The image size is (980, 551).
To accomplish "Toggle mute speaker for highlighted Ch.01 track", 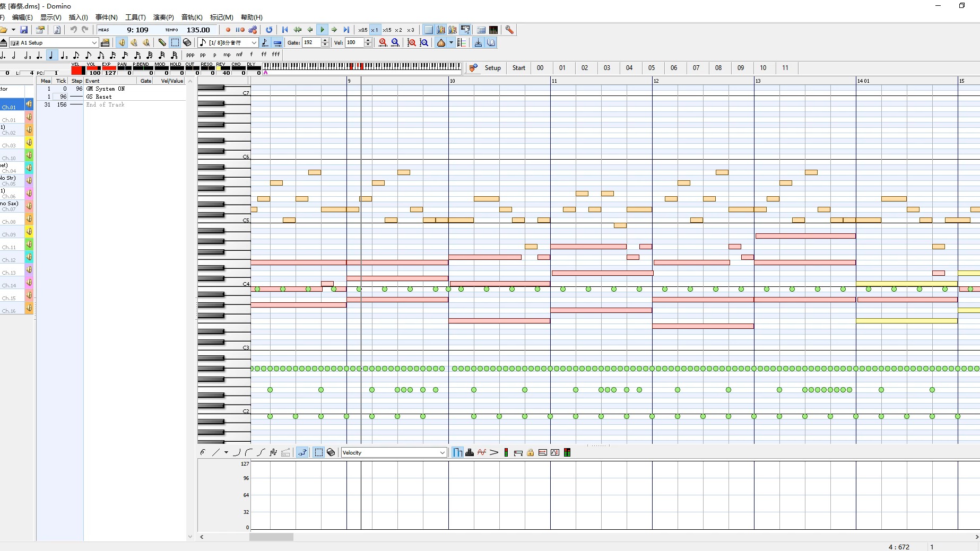I will click(29, 104).
